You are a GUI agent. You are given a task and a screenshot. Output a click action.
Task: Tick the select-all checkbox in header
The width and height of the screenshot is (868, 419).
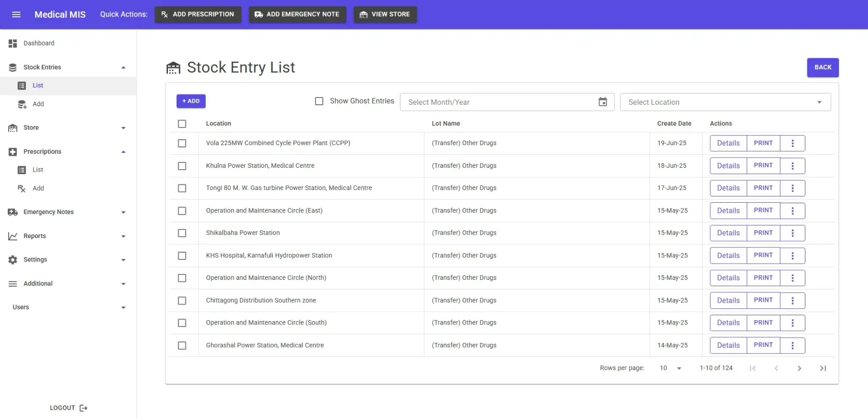[182, 124]
